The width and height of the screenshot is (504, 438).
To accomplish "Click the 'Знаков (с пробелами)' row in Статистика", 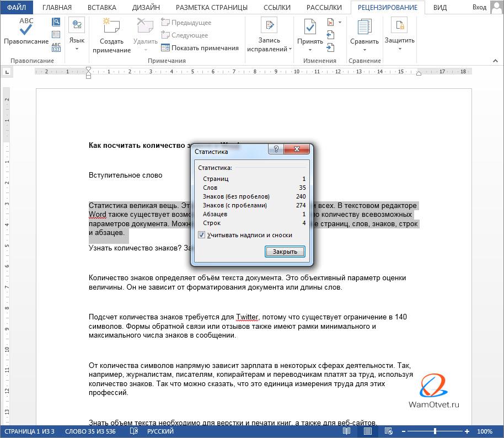I will click(x=254, y=205).
